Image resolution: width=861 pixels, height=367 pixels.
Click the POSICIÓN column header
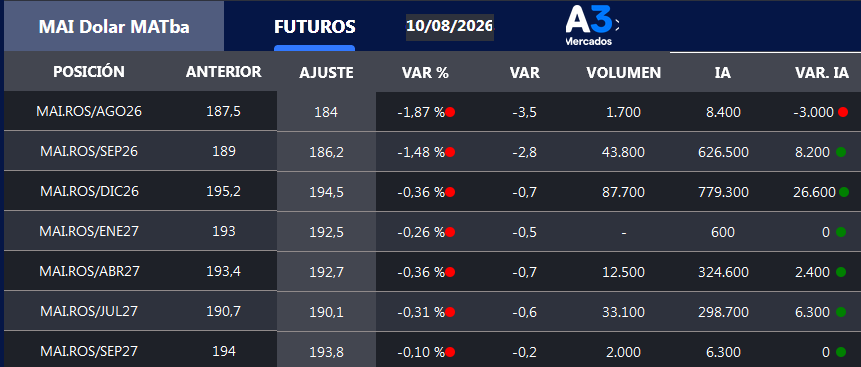[89, 71]
